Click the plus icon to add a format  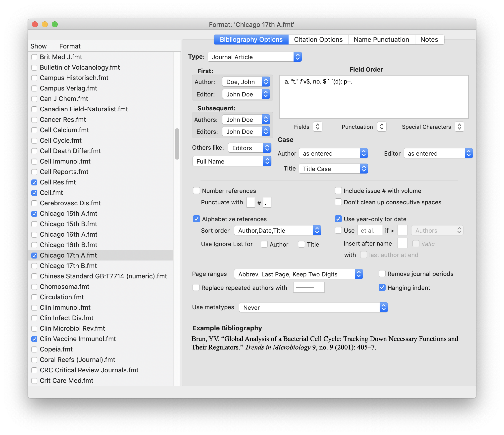pos(36,392)
